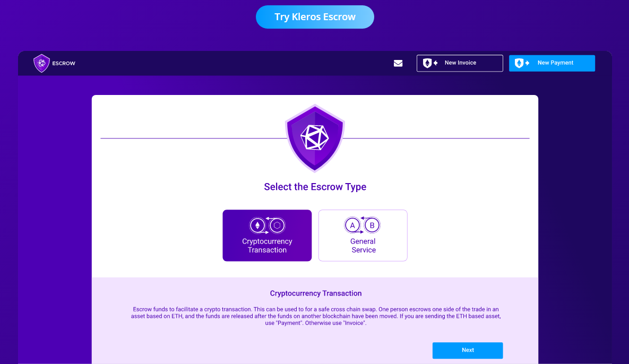Open the envelope notifications icon
The width and height of the screenshot is (629, 364).
398,63
